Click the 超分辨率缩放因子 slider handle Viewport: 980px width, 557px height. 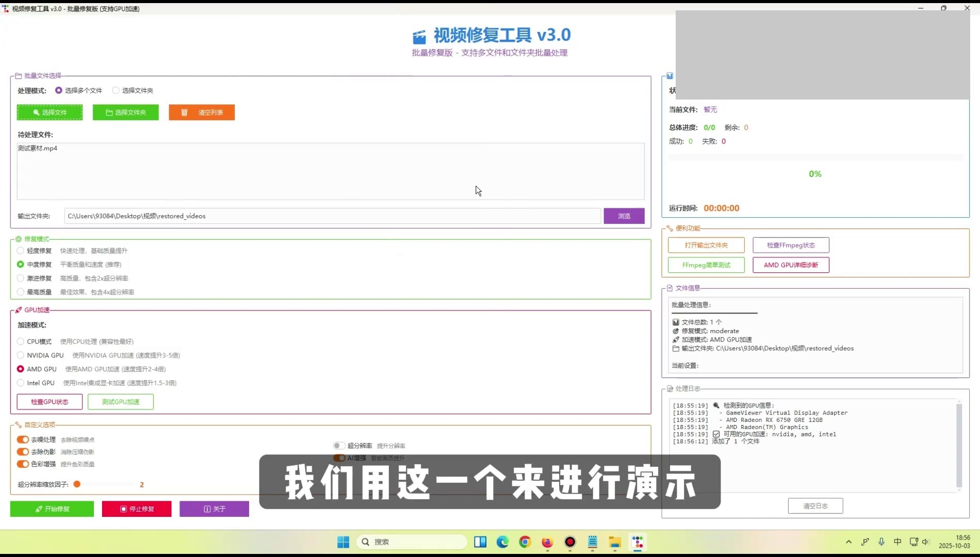pos(77,484)
